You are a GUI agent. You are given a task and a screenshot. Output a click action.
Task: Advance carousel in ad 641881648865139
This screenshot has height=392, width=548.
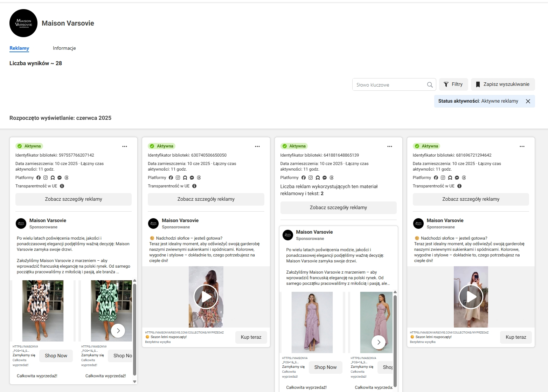tap(379, 342)
